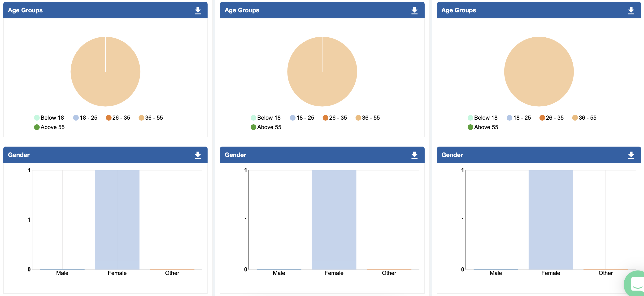644x296 pixels.
Task: Toggle Above 55 legend in first pie chart
Action: pyautogui.click(x=49, y=127)
